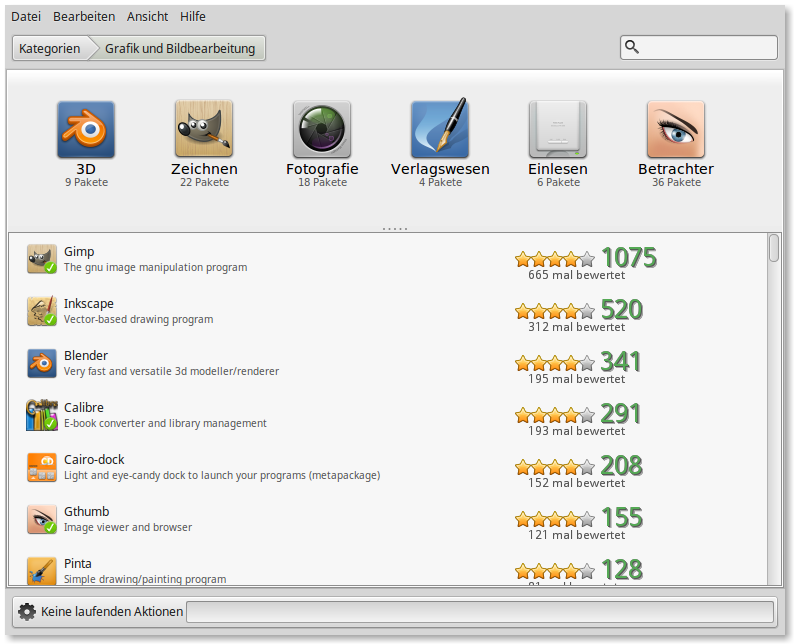Screen dimensions: 794x644
Task: Click the pane resize handle dots
Action: (x=395, y=229)
